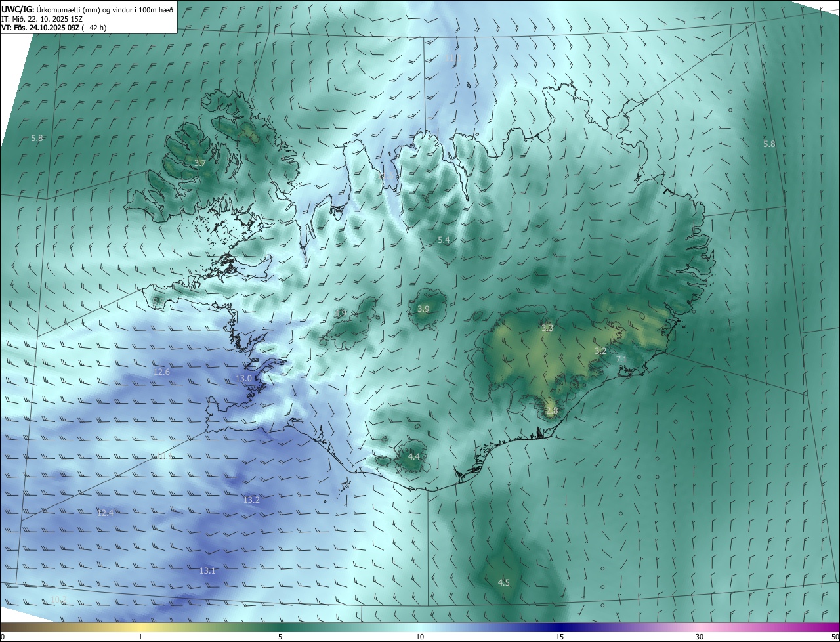This screenshot has height=642, width=840.
Task: Click the 1 tick on the color scale
Action: [140, 637]
